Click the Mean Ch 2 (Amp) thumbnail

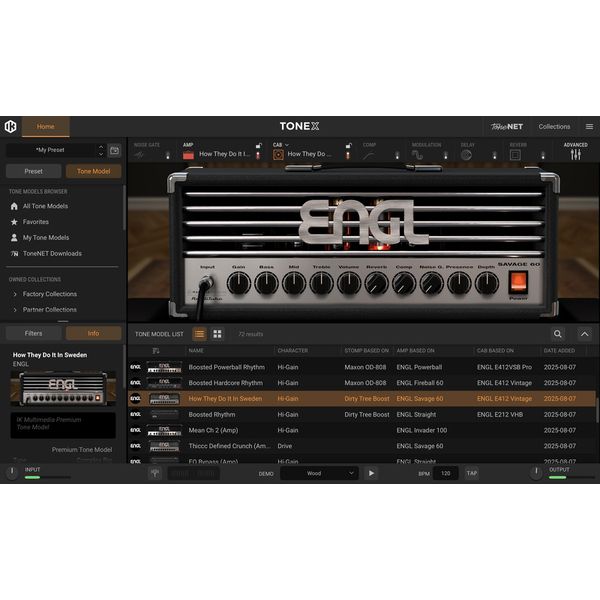point(164,430)
